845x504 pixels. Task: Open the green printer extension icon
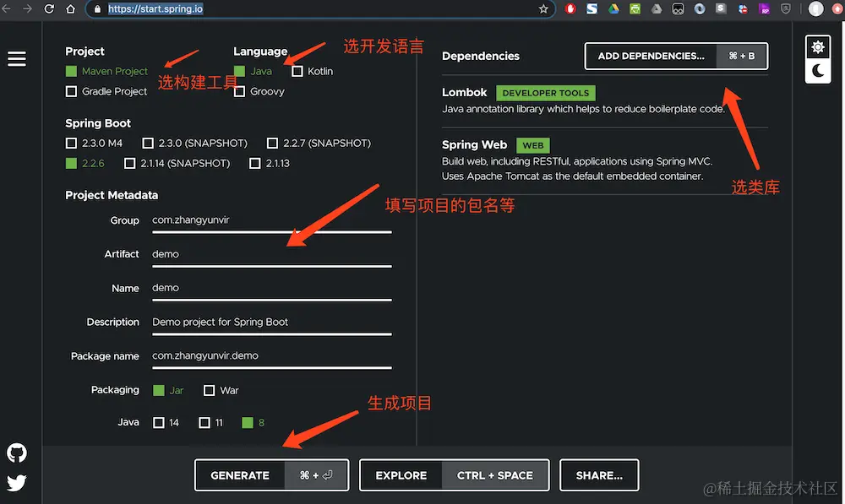click(x=635, y=8)
